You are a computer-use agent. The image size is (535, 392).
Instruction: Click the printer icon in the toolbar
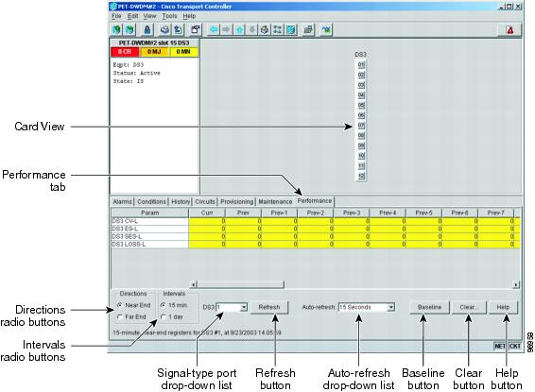[164, 29]
